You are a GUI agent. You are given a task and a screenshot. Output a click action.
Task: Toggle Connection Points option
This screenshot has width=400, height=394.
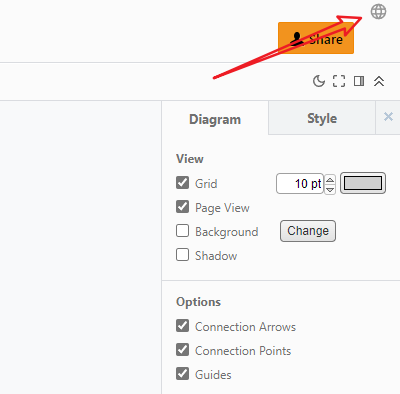182,350
